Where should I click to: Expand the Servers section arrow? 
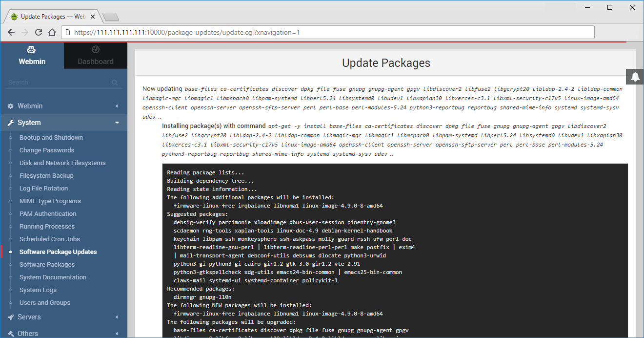point(117,317)
